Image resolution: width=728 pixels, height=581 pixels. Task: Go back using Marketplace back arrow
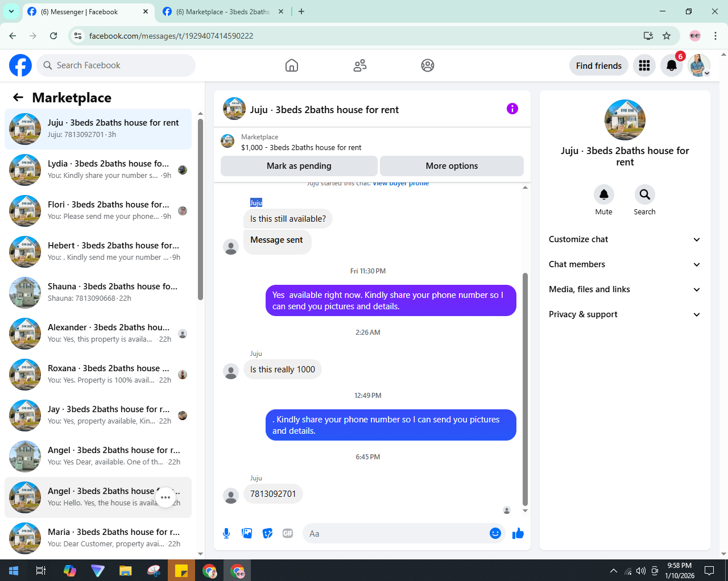[x=18, y=97]
